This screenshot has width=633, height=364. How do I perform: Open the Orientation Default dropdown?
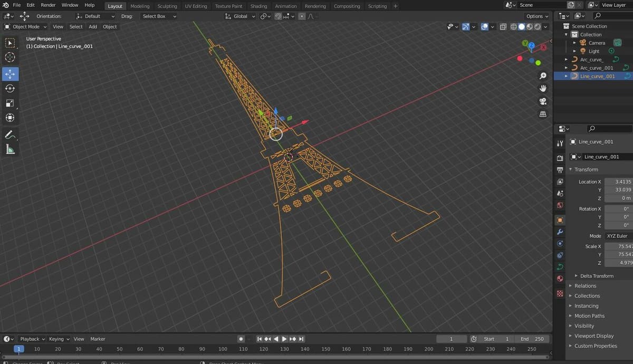pos(95,16)
